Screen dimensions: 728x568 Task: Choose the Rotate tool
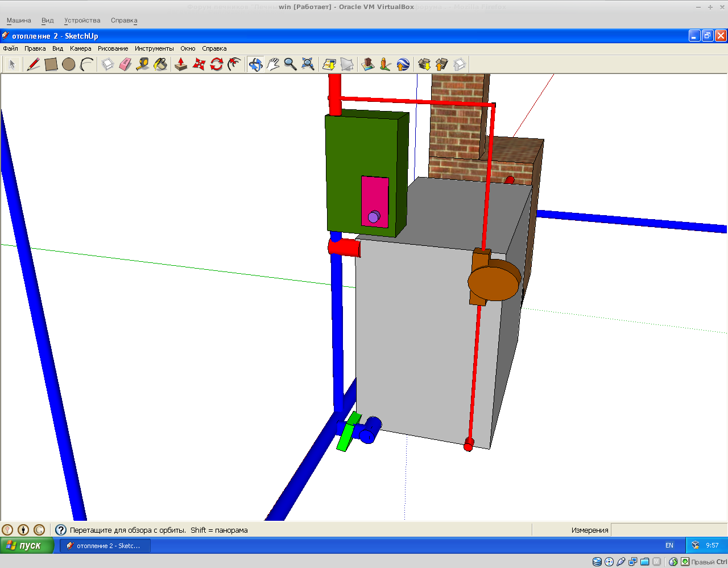(216, 64)
